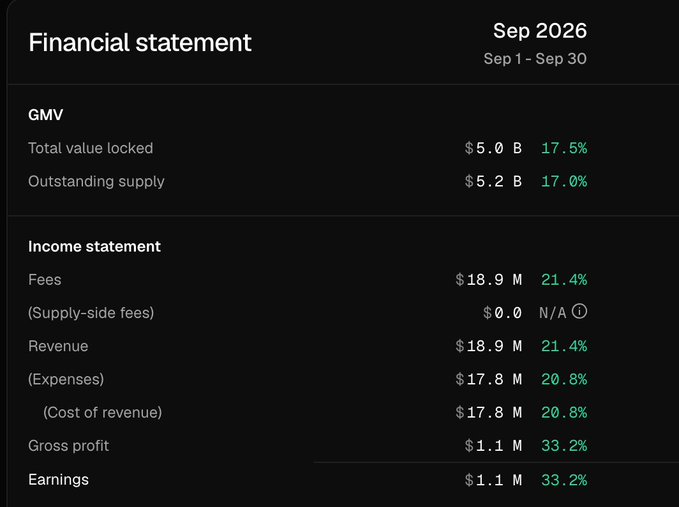This screenshot has height=507, width=679.
Task: Click the $17.8 M value in the Expenses row
Action: [488, 379]
